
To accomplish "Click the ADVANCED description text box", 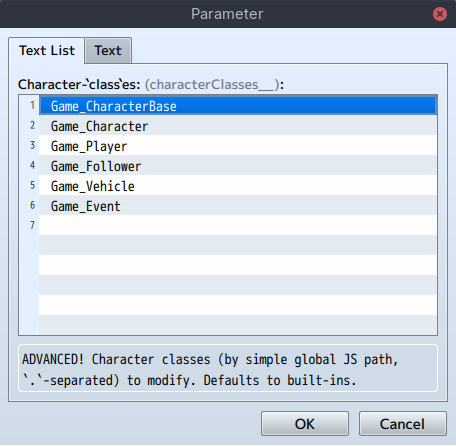I will [228, 368].
